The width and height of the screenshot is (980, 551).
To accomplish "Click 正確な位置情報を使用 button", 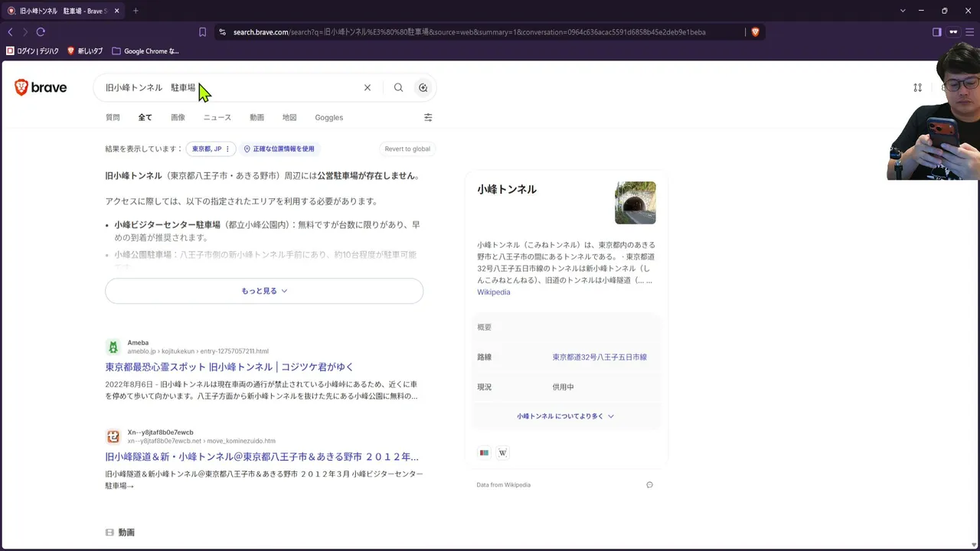I will (x=279, y=148).
